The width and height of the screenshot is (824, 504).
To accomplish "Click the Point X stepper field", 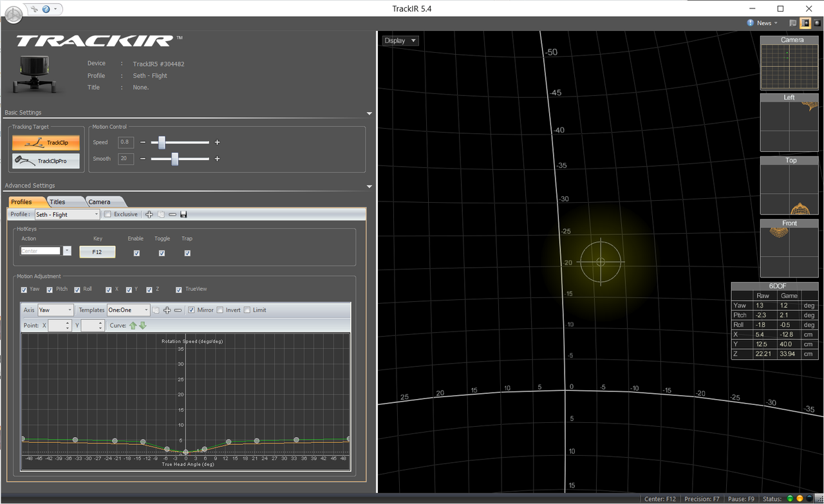I will [x=59, y=326].
